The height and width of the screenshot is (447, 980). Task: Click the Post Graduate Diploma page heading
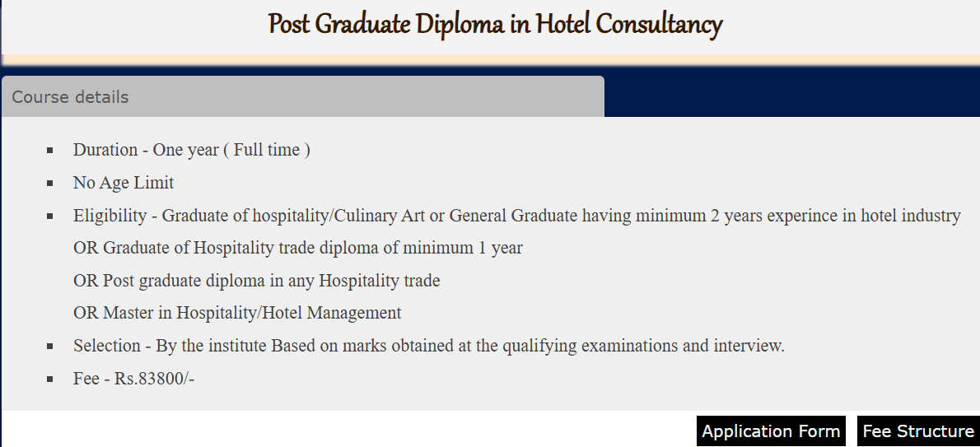(x=495, y=25)
